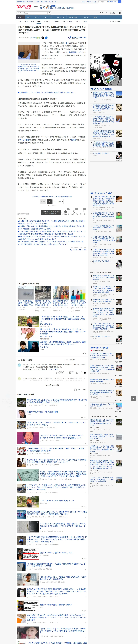Click the Yahoo! JAPAN ニュース logo
Screen dimensions: 138x644
27,7
